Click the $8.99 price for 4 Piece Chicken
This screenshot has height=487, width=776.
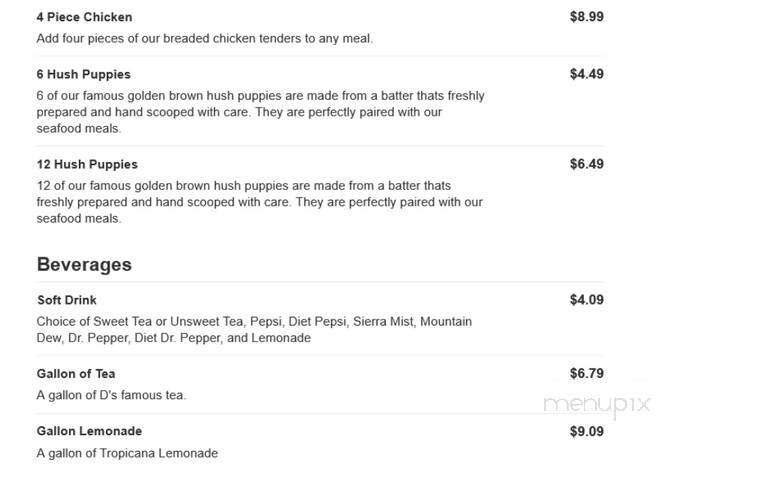(586, 17)
